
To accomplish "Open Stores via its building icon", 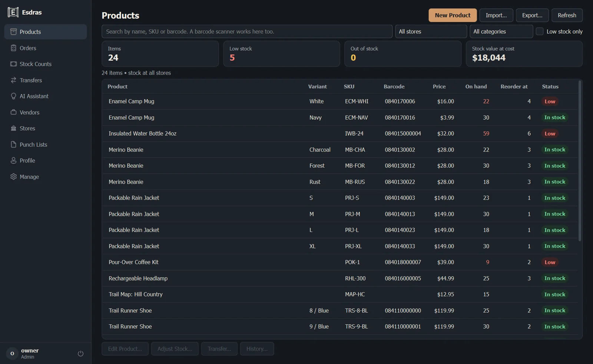I will click(13, 128).
